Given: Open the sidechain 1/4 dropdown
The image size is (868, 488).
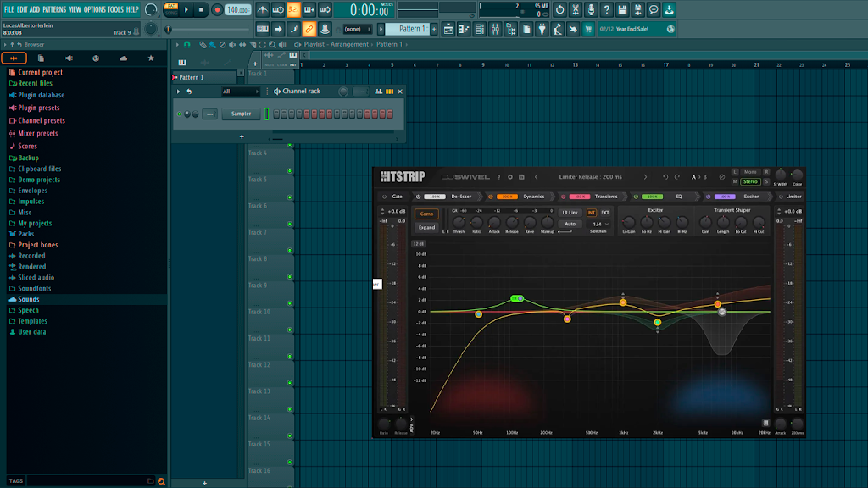Looking at the screenshot, I should tap(600, 224).
